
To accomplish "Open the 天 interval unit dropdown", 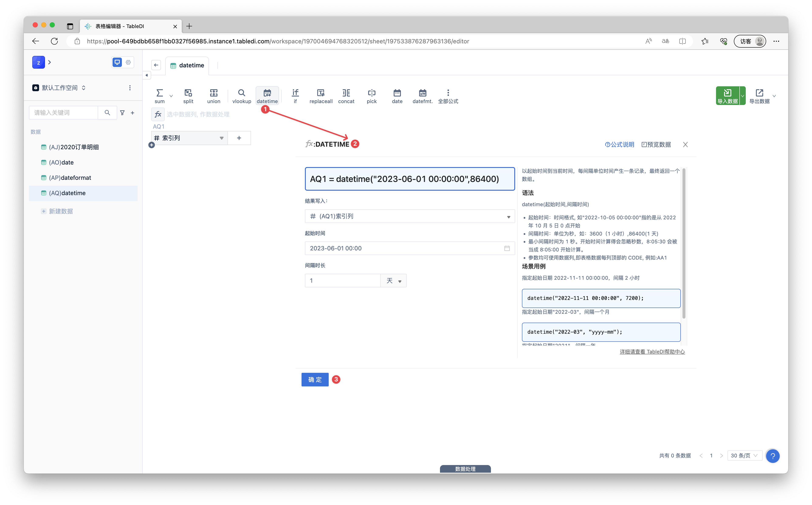I will tap(394, 281).
